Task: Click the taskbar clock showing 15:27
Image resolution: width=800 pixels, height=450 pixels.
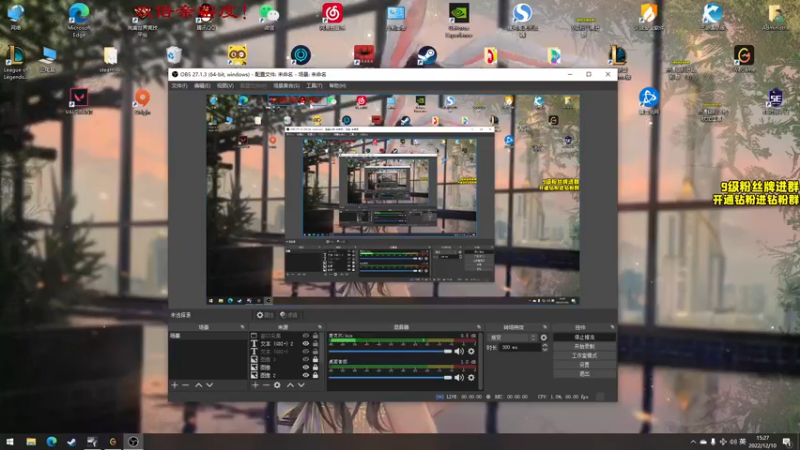Action: pos(763,442)
